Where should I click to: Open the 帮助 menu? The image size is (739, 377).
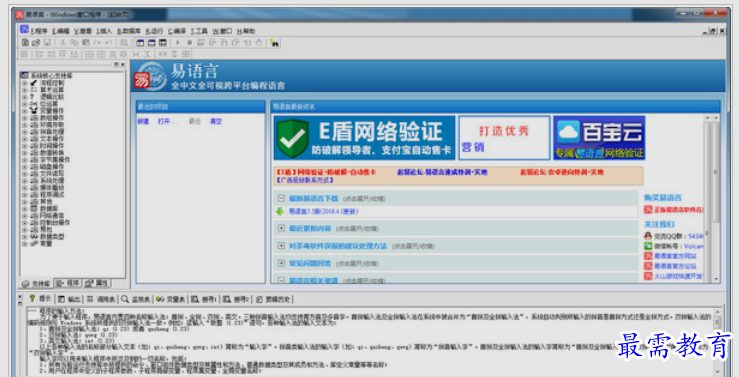tap(246, 31)
